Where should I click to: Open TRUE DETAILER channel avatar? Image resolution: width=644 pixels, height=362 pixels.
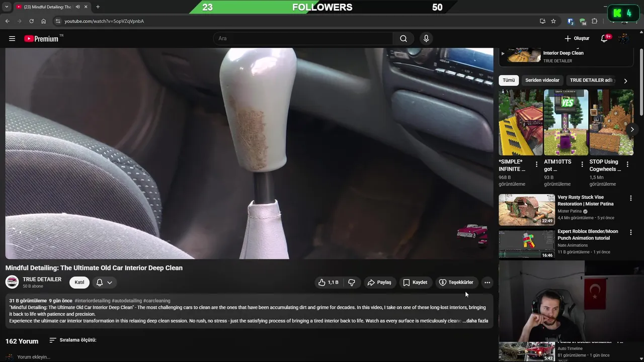[x=12, y=282]
